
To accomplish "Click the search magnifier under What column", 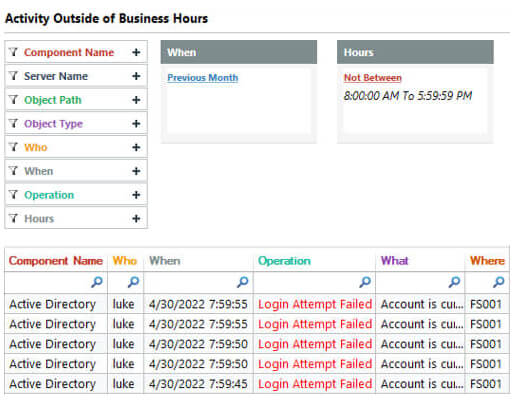I will (x=454, y=282).
